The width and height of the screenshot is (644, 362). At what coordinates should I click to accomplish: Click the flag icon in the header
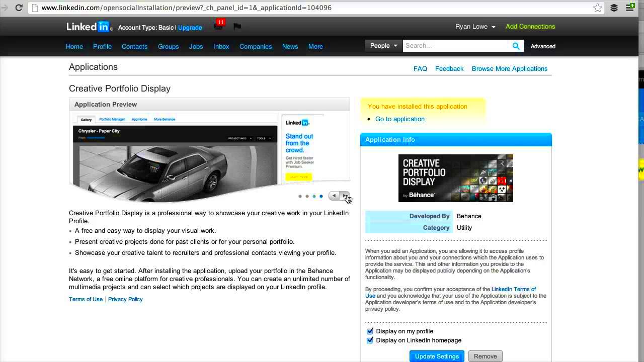237,26
